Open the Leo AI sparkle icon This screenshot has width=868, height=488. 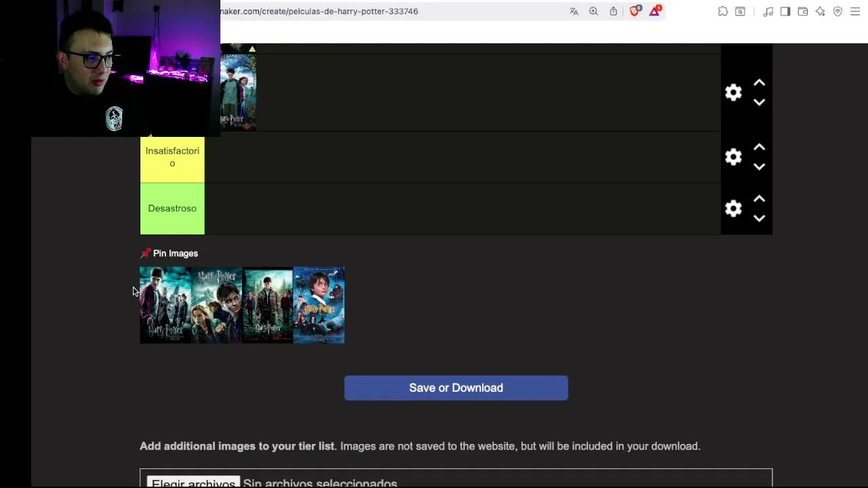(821, 12)
